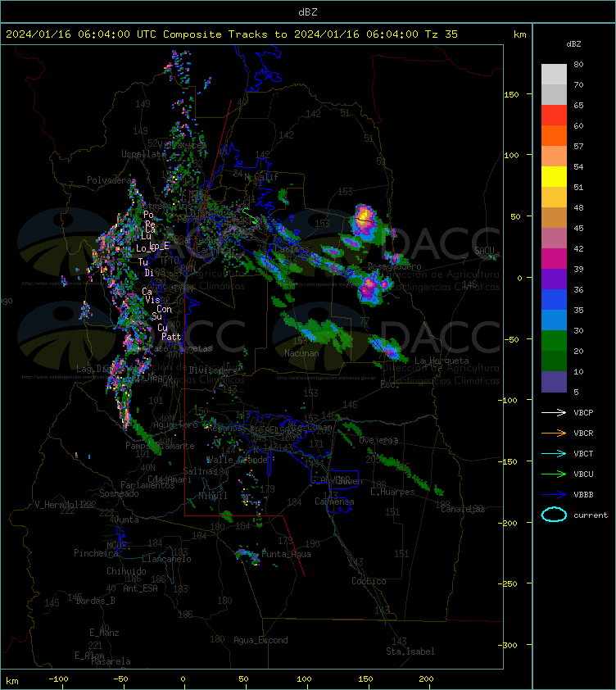Click the 'Nacunan' map label
The height and width of the screenshot is (690, 616).
click(x=301, y=353)
